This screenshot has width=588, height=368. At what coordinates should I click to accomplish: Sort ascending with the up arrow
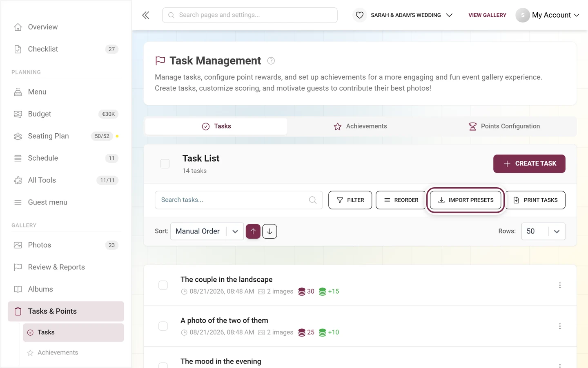coord(253,231)
